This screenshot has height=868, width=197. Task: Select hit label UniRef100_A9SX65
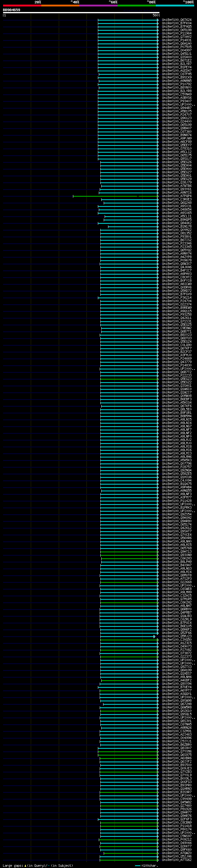[177, 213]
